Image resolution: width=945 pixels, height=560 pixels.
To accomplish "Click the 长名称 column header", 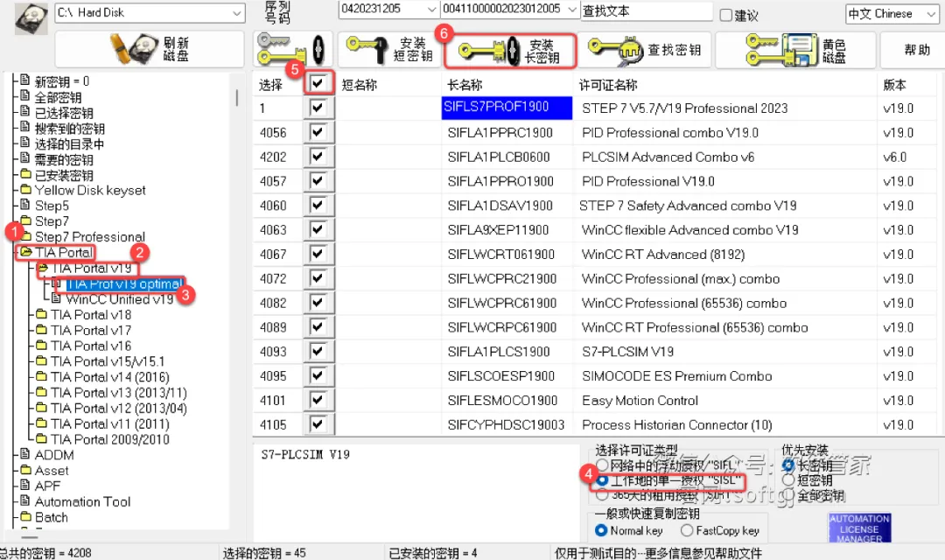I will click(x=465, y=85).
